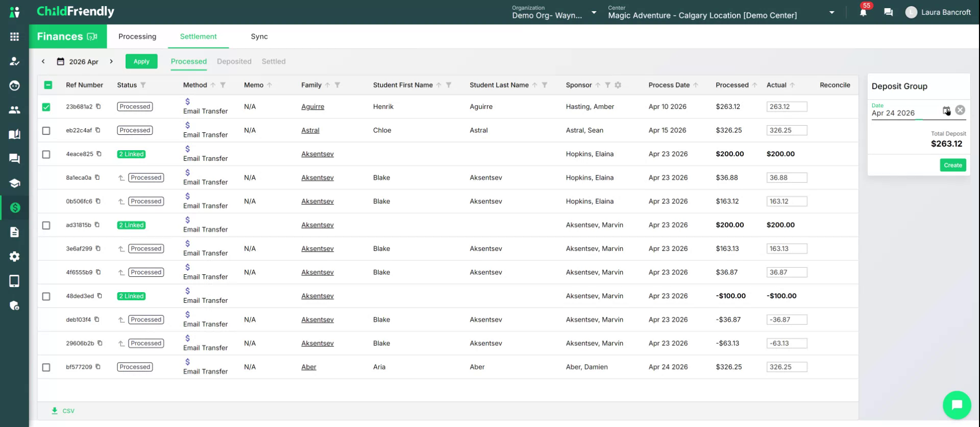This screenshot has width=980, height=427.
Task: Open the tablet sidebar icon
Action: tap(14, 281)
